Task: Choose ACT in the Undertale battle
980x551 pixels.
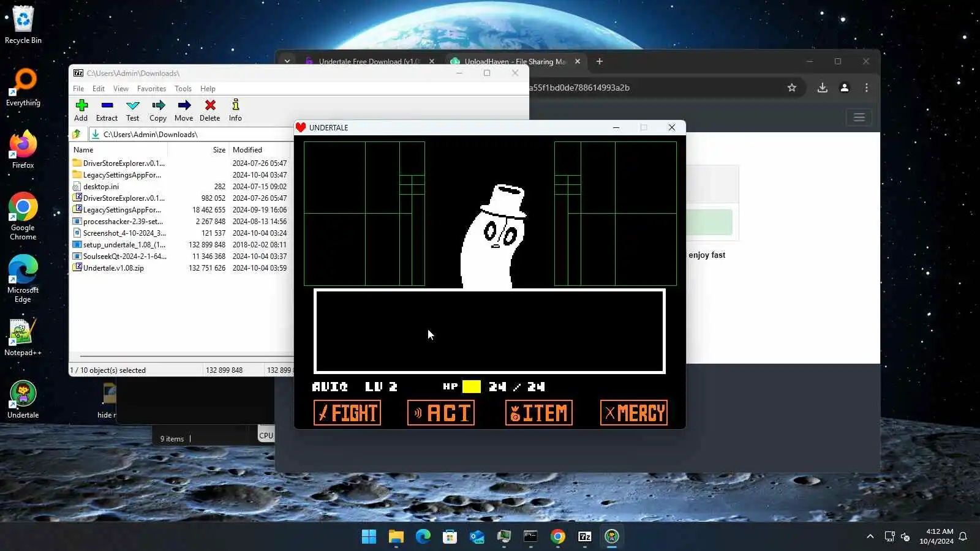Action: [441, 413]
